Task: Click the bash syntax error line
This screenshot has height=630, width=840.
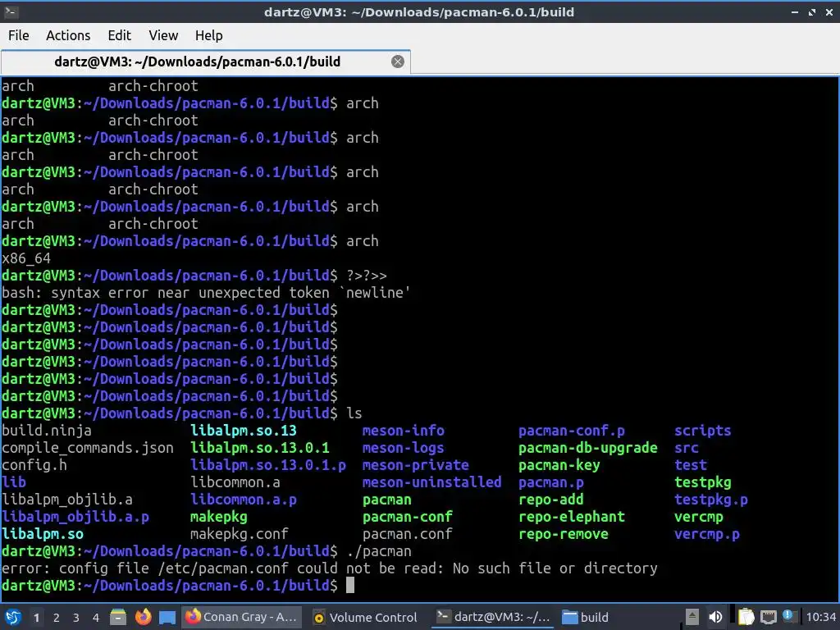Action: tap(206, 293)
